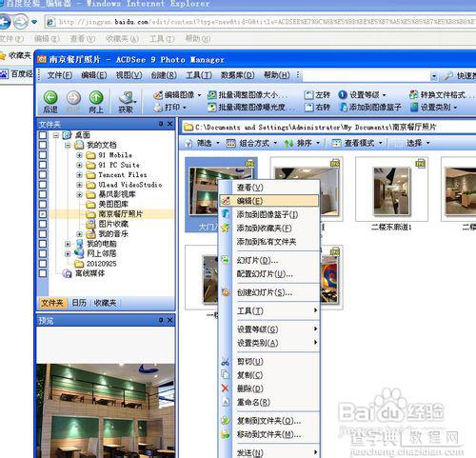Click 编辑图像 toolbar icon

pyautogui.click(x=158, y=95)
